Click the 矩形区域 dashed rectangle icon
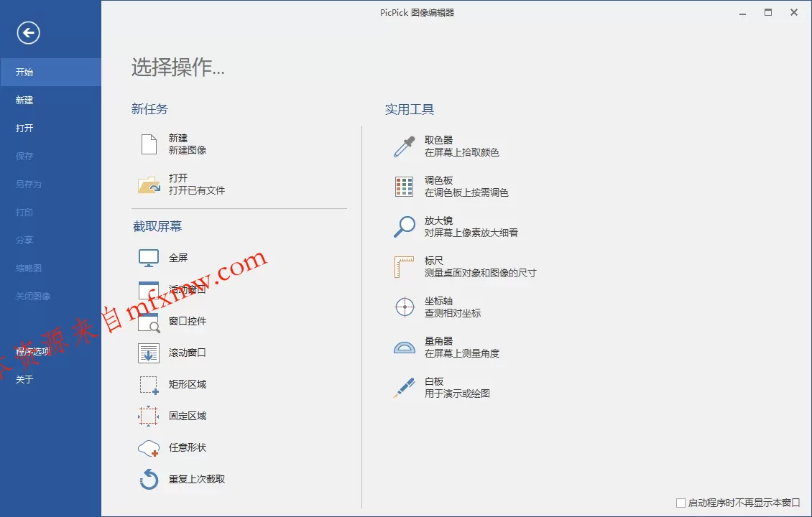Viewport: 812px width, 517px height. click(x=149, y=384)
